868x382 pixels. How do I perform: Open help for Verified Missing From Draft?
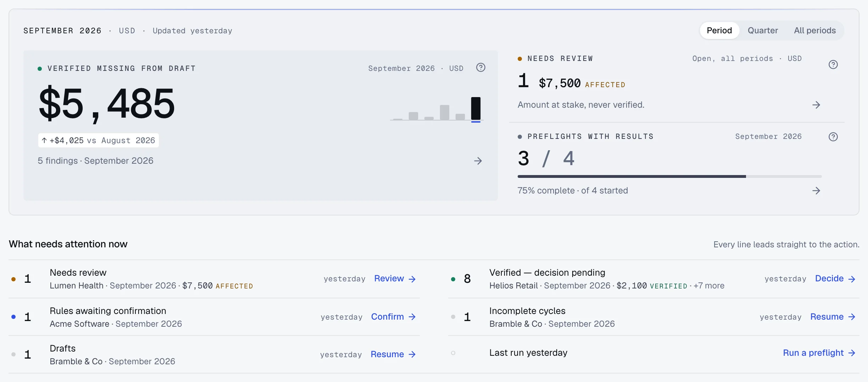tap(480, 67)
